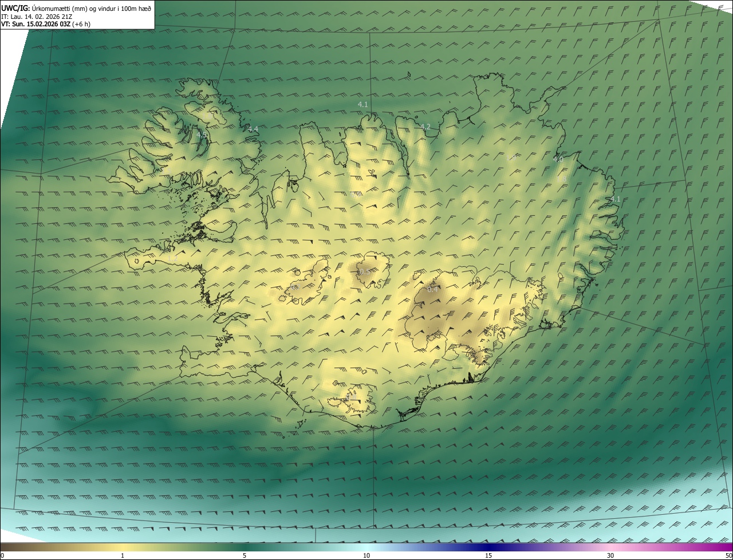Click the 4.0 value label in the northeast

(558, 159)
